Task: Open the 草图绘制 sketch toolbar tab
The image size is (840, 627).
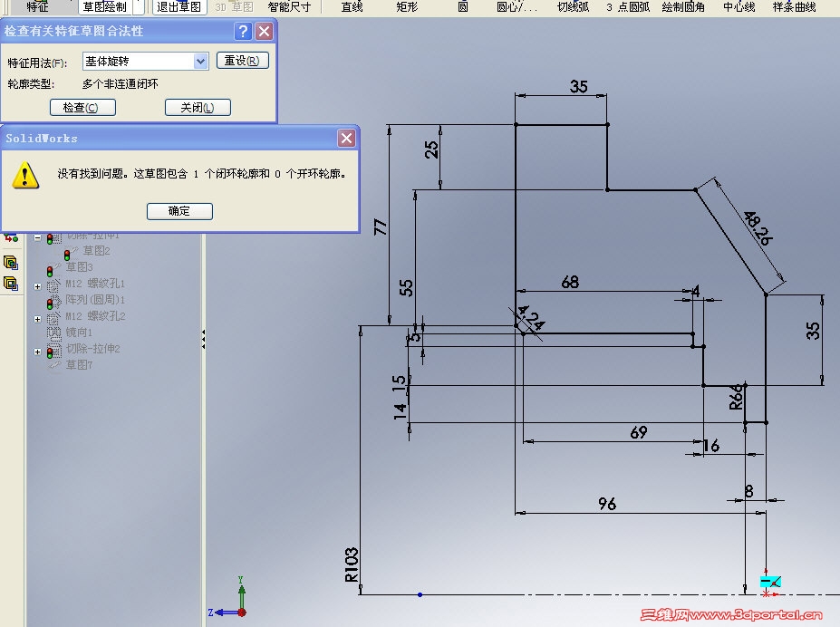Action: tap(105, 7)
